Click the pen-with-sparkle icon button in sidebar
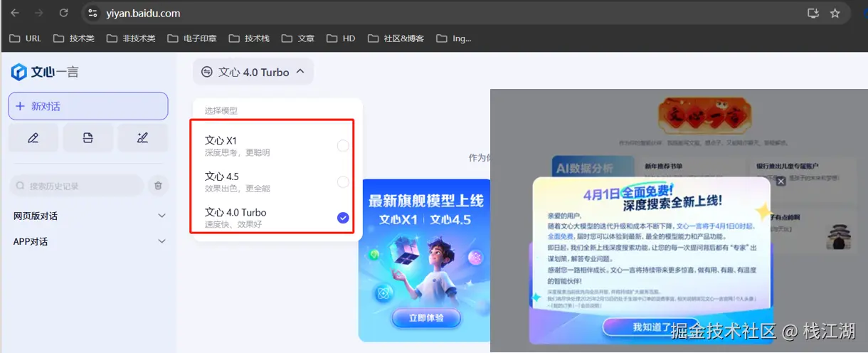The image size is (868, 353). coord(142,138)
